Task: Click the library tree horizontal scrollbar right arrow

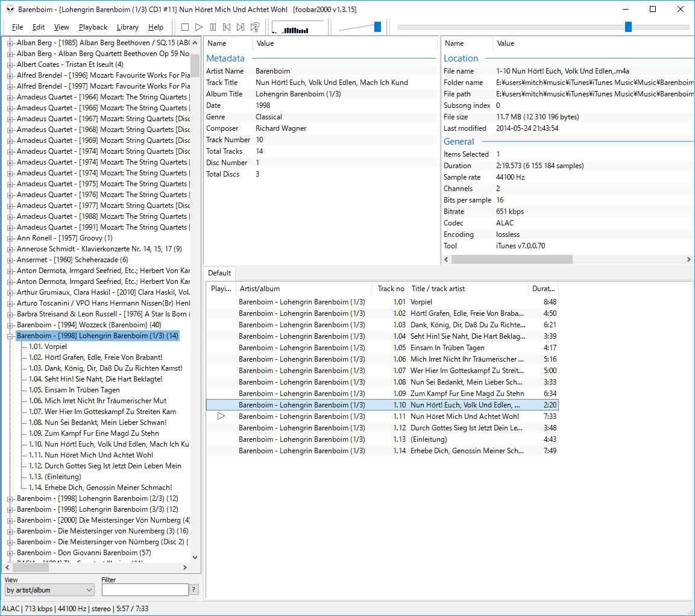Action: 185,567
